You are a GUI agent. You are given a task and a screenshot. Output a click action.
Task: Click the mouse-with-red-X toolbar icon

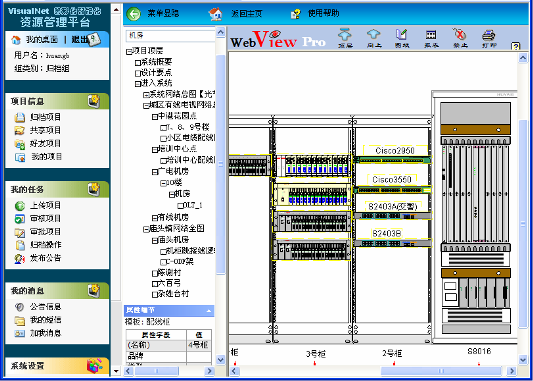coord(460,35)
